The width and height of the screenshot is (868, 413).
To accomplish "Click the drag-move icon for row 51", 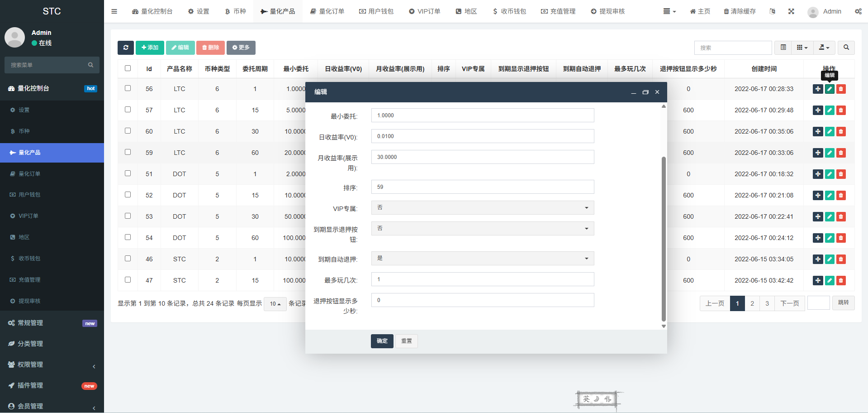I will (818, 174).
